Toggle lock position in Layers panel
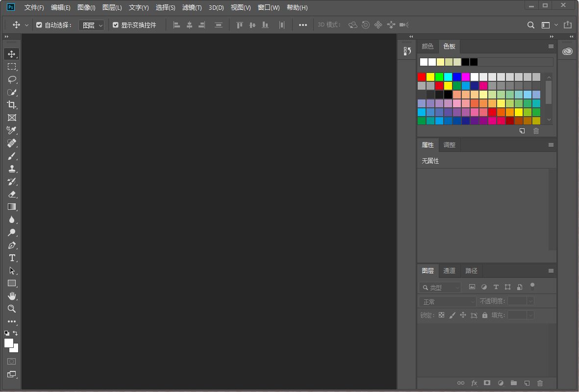The height and width of the screenshot is (392, 579). coord(463,315)
